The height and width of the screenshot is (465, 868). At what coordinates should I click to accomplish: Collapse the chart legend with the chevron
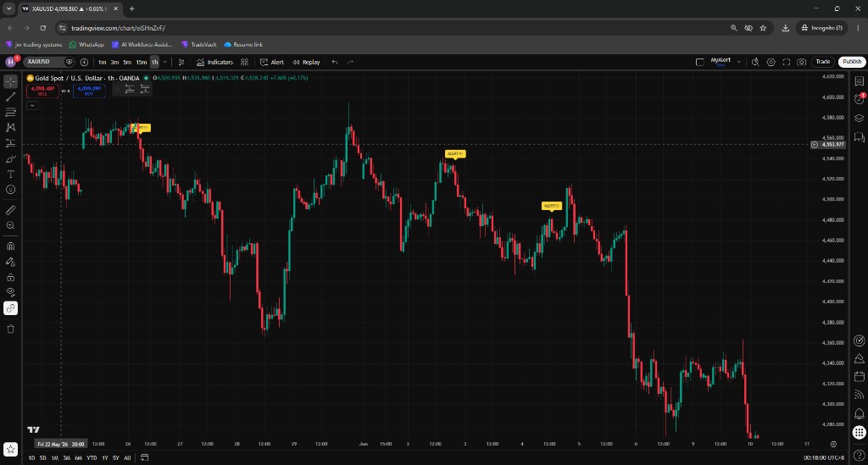point(32,105)
